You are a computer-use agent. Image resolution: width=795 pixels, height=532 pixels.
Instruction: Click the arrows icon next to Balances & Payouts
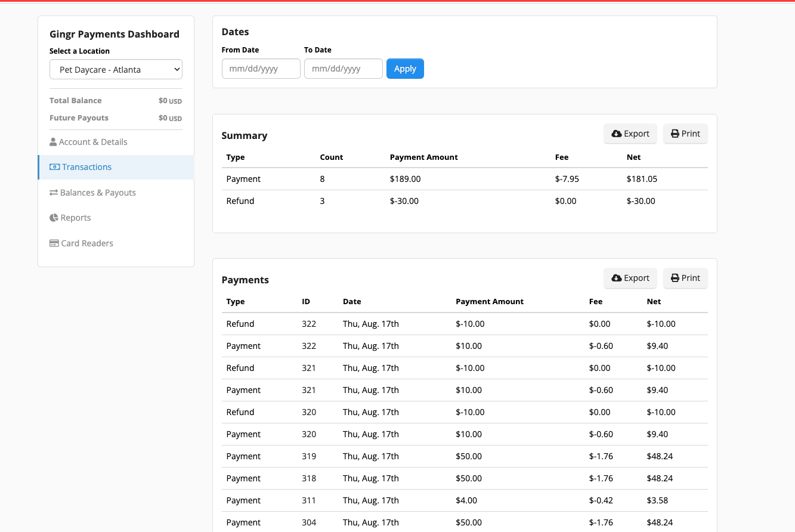pos(54,192)
